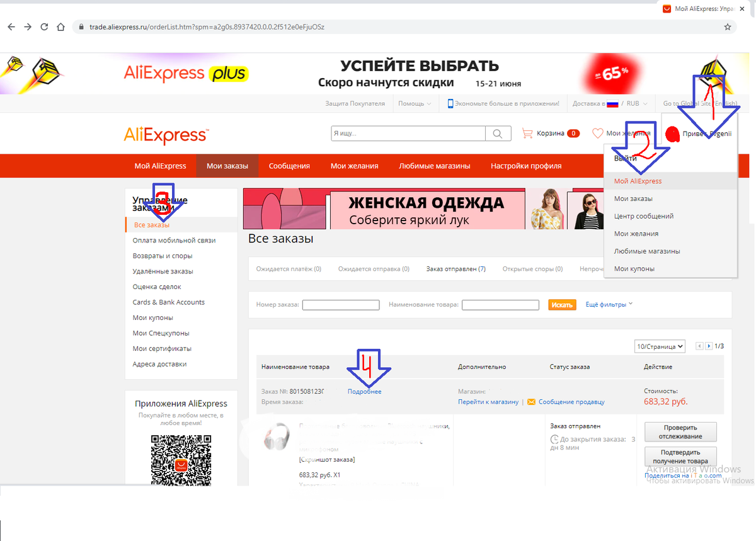Open Оплата мобильной связи in sidebar

tap(174, 241)
